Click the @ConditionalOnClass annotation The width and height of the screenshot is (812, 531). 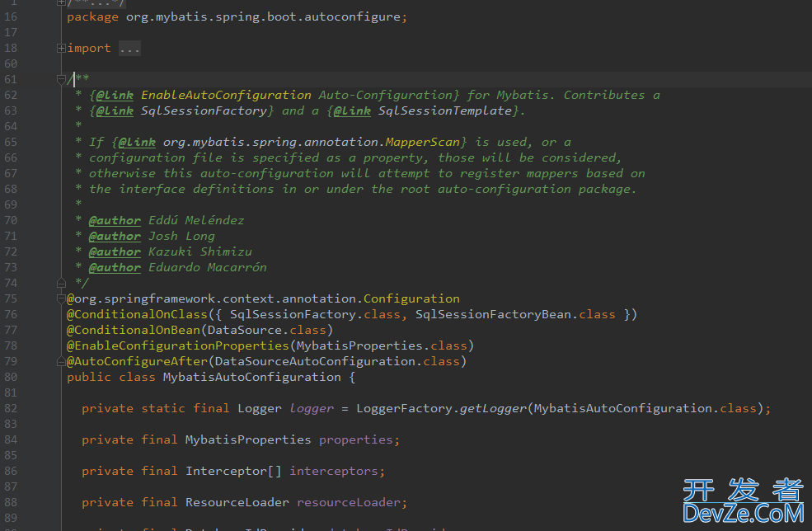coord(137,314)
